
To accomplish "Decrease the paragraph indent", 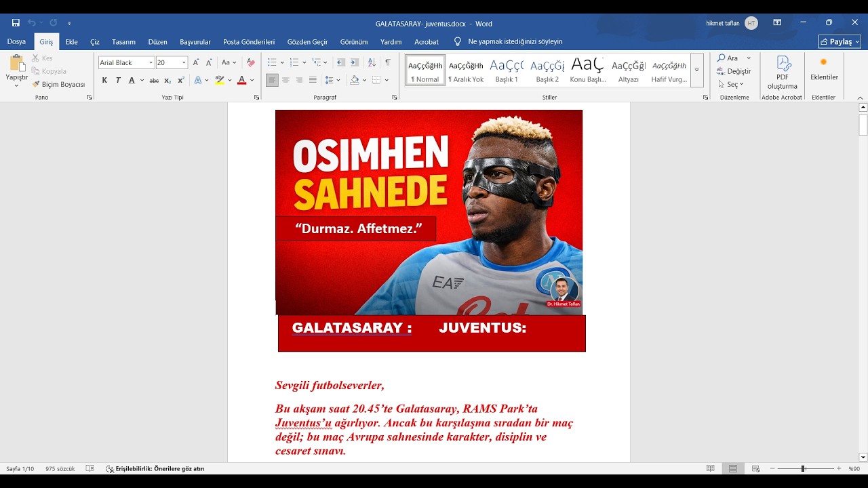I will pos(340,62).
